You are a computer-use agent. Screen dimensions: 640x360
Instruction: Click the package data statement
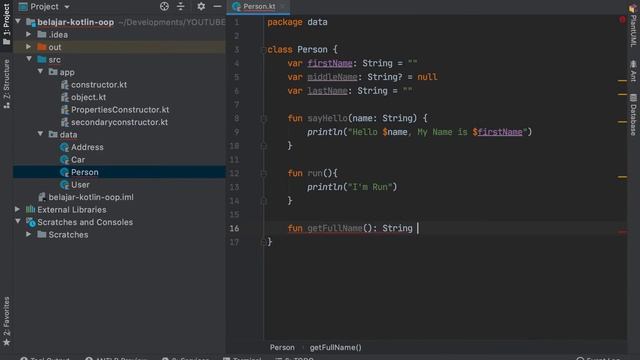coord(297,22)
